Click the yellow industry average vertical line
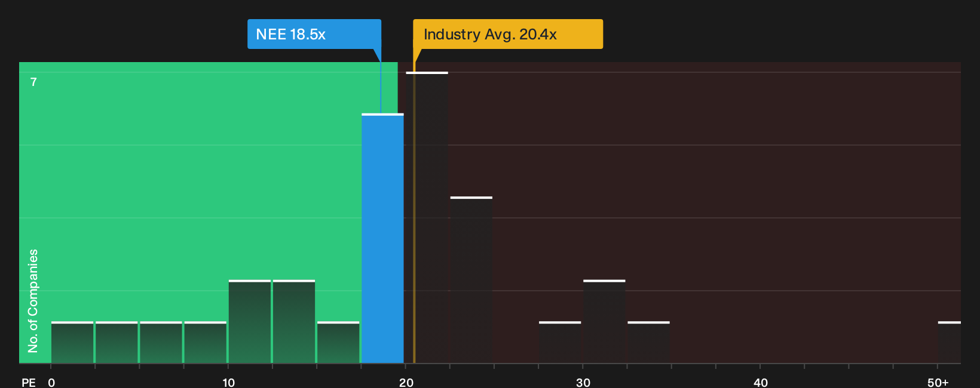The width and height of the screenshot is (980, 388). [x=414, y=213]
